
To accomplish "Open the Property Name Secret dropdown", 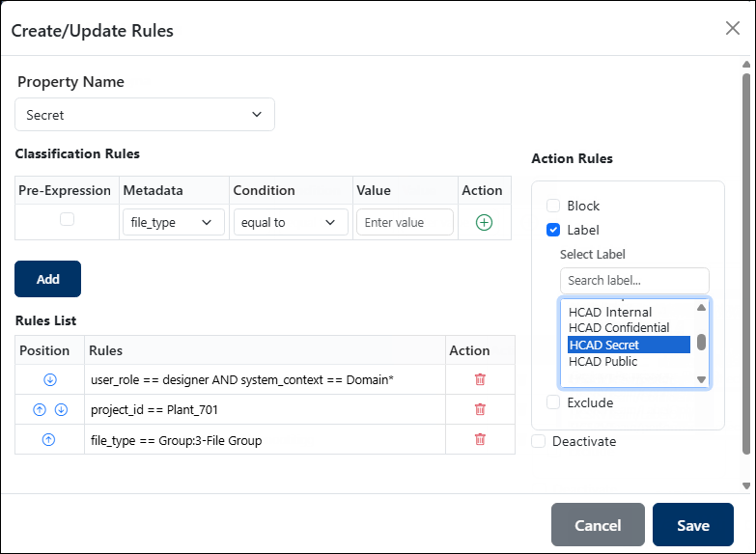I will click(145, 115).
